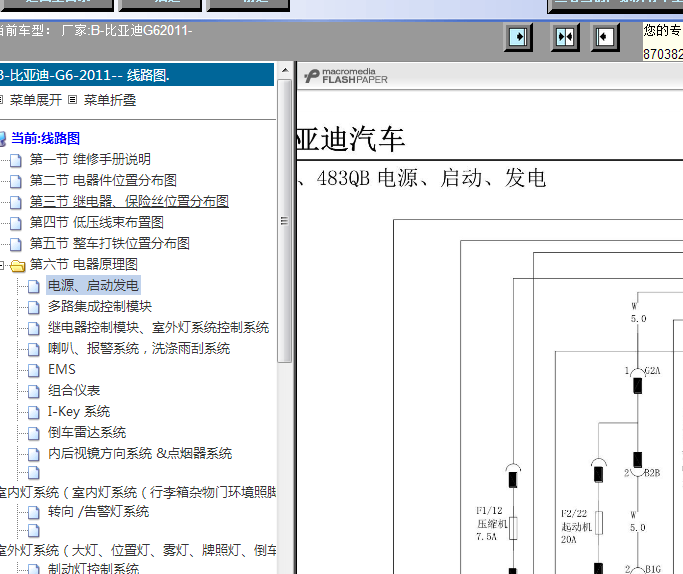The height and width of the screenshot is (574, 683).
Task: Click the 483QB 电源、启动、发电 document heading
Action: point(431,178)
